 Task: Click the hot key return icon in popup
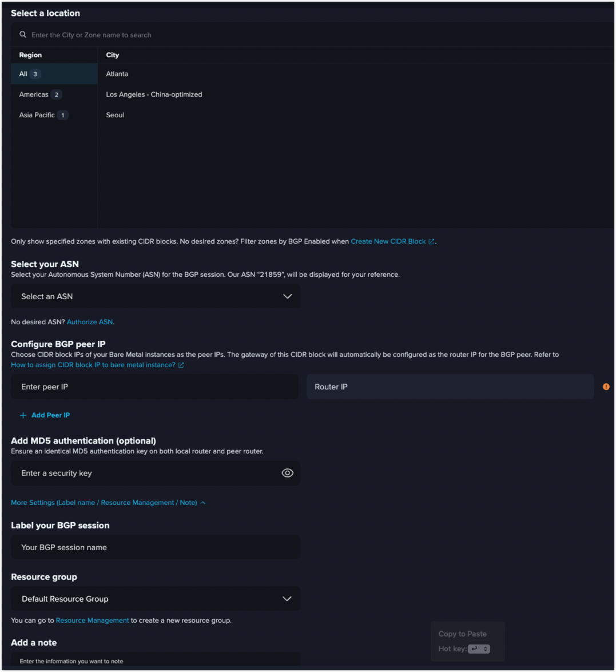point(475,649)
